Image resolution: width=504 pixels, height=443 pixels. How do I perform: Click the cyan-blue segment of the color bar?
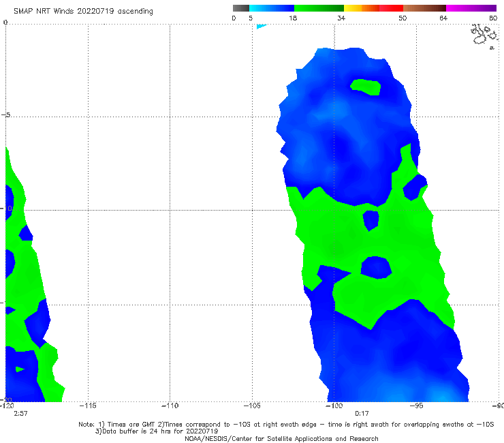tap(271, 8)
